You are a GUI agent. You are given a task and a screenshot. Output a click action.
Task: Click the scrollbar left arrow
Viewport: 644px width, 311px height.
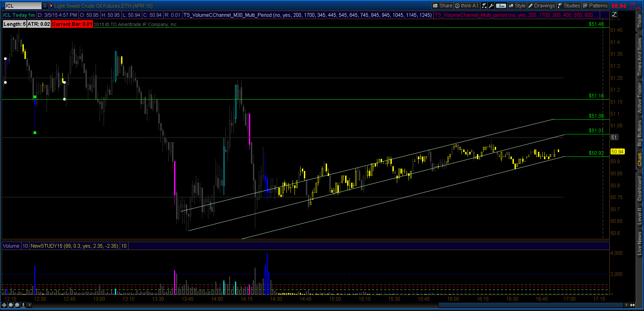(30, 305)
